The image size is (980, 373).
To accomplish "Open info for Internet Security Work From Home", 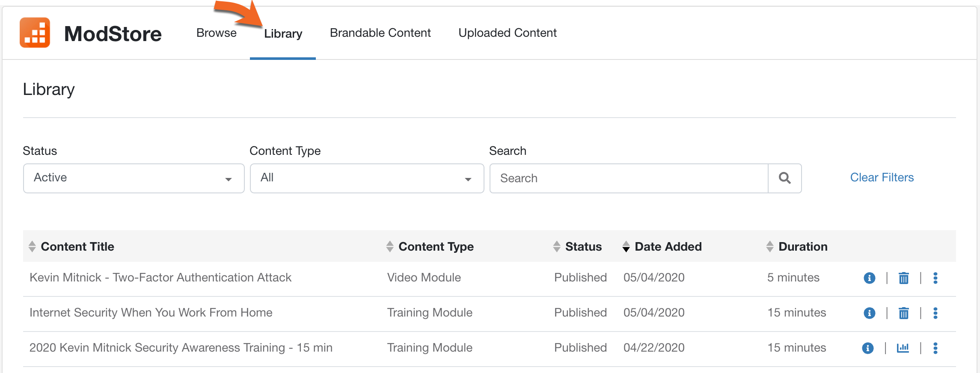I will point(869,313).
